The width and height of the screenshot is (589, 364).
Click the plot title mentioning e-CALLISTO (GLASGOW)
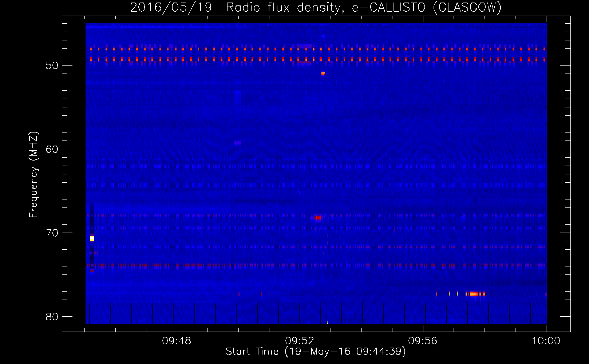coord(316,7)
